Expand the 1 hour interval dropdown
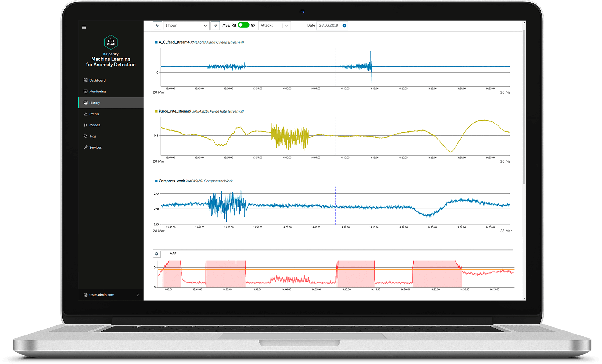 tap(205, 26)
